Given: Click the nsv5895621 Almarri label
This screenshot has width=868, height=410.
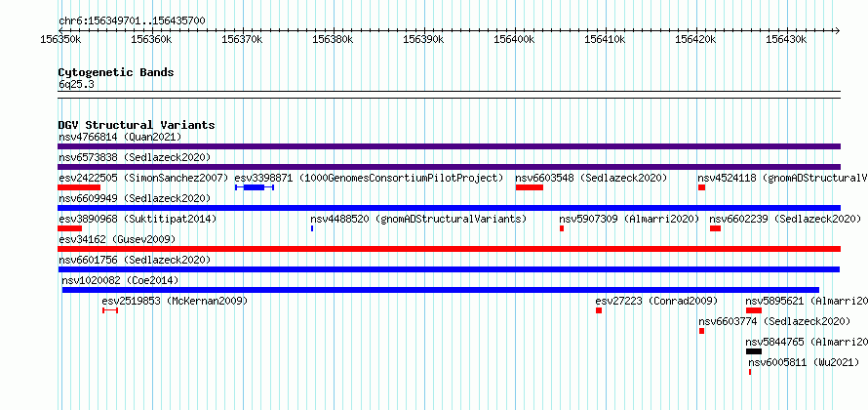Looking at the screenshot, I should (807, 301).
